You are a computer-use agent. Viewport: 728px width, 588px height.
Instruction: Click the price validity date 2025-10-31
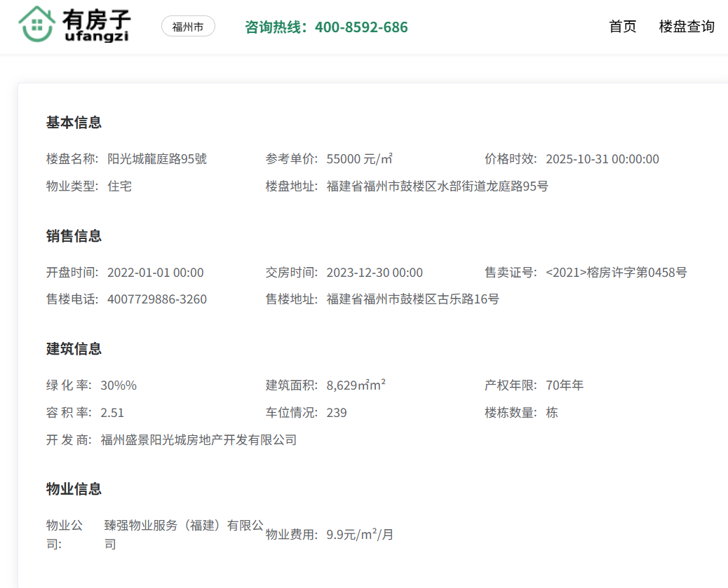(602, 159)
